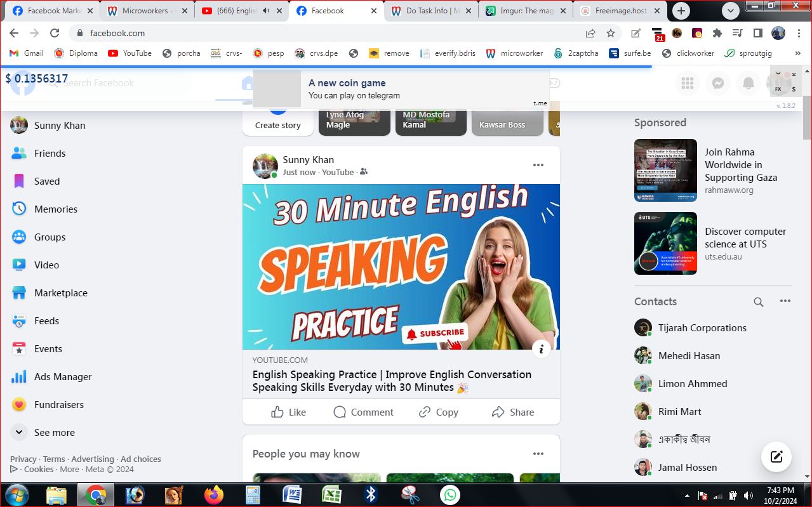The image size is (812, 507).
Task: Open Contacts options three-dot menu
Action: [x=785, y=301]
